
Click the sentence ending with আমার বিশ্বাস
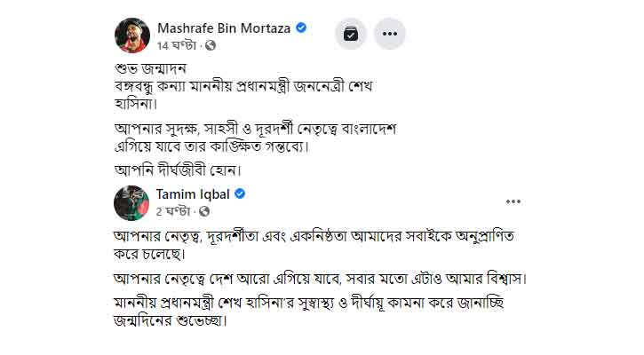(x=321, y=279)
